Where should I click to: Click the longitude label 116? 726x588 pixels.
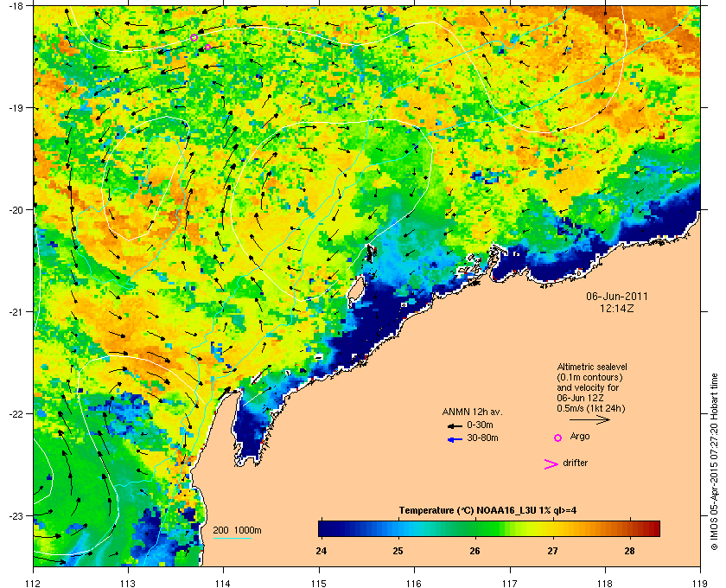click(414, 583)
